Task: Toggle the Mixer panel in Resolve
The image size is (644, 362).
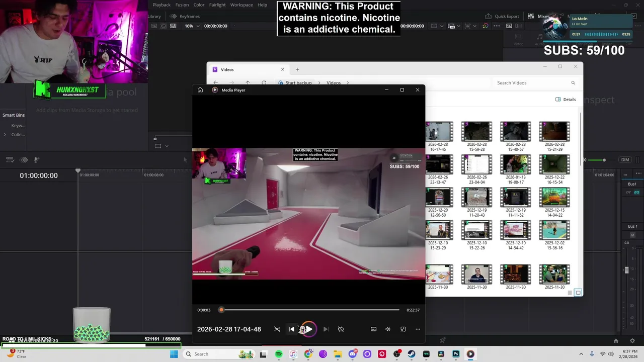Action: (538, 16)
